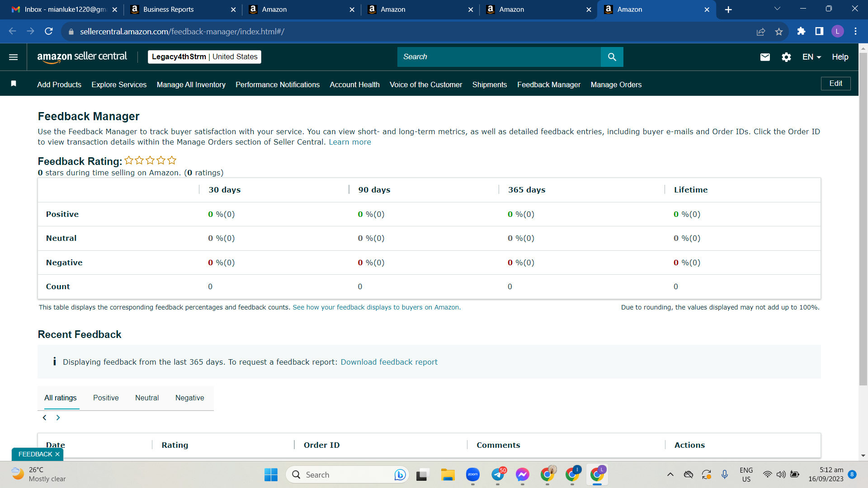This screenshot has width=868, height=488.
Task: Open the taskbar volume control
Action: (x=781, y=474)
